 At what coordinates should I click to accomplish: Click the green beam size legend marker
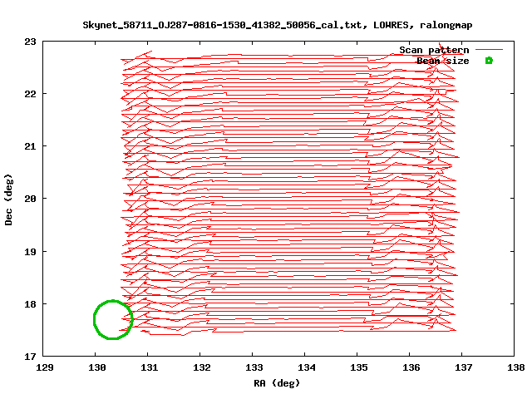point(489,61)
